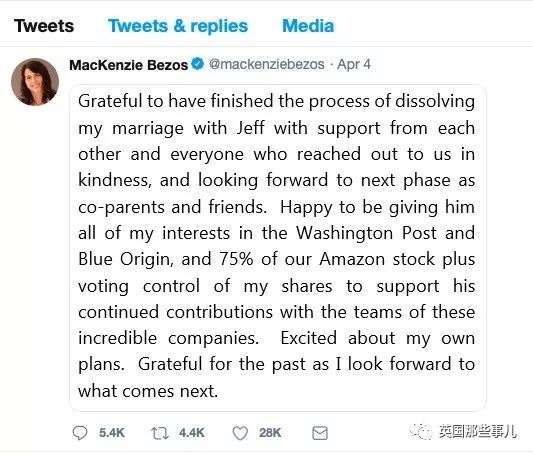Click the 4.4K retweets count
The width and height of the screenshot is (533, 455).
pos(192,433)
